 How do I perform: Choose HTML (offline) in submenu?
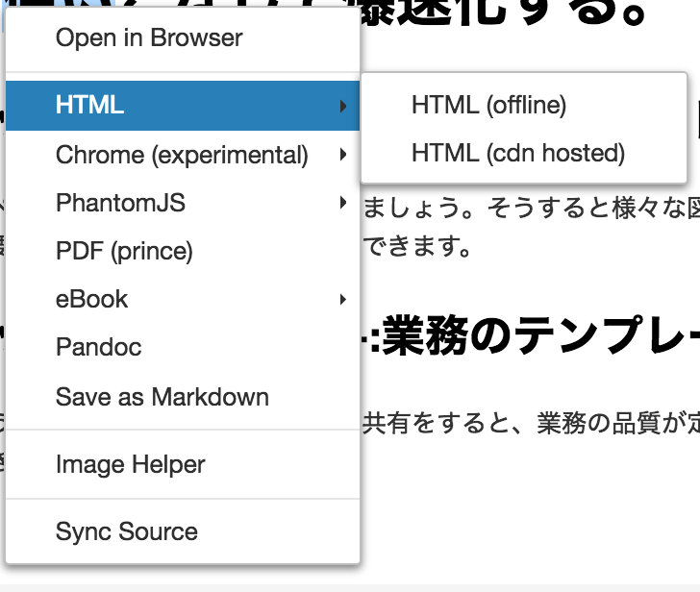click(x=524, y=106)
